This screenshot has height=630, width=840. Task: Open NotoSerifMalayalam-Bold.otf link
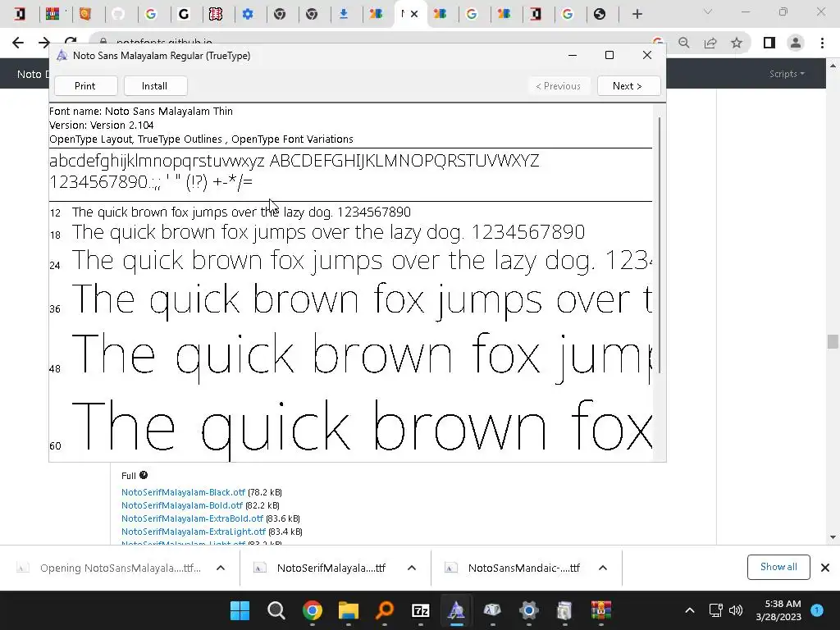(181, 505)
